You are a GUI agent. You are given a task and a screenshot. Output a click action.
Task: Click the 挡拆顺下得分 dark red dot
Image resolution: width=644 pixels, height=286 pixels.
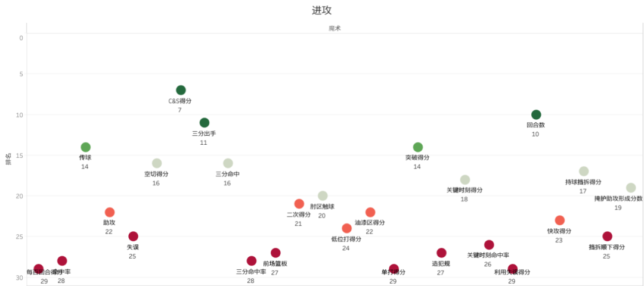click(x=607, y=237)
